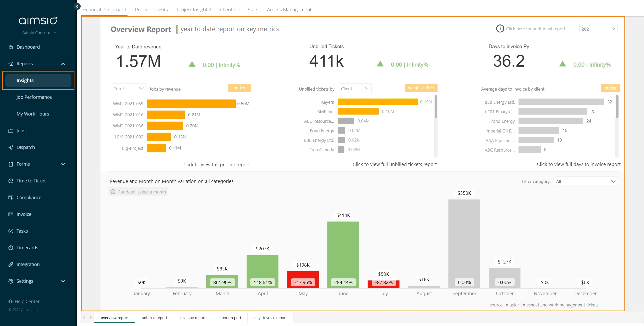The width and height of the screenshot is (644, 326).
Task: Click the Settings gear icon
Action: (11, 281)
